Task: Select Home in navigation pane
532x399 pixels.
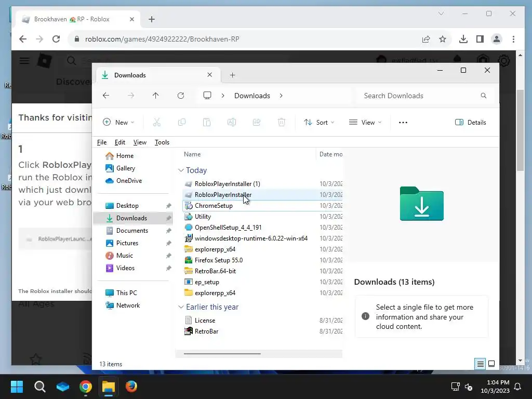Action: pyautogui.click(x=120, y=156)
